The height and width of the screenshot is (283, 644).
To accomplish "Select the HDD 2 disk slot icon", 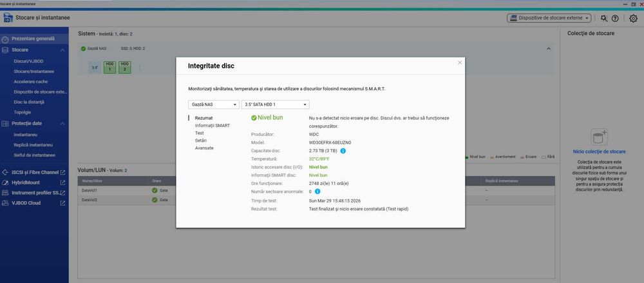I will coord(125,67).
